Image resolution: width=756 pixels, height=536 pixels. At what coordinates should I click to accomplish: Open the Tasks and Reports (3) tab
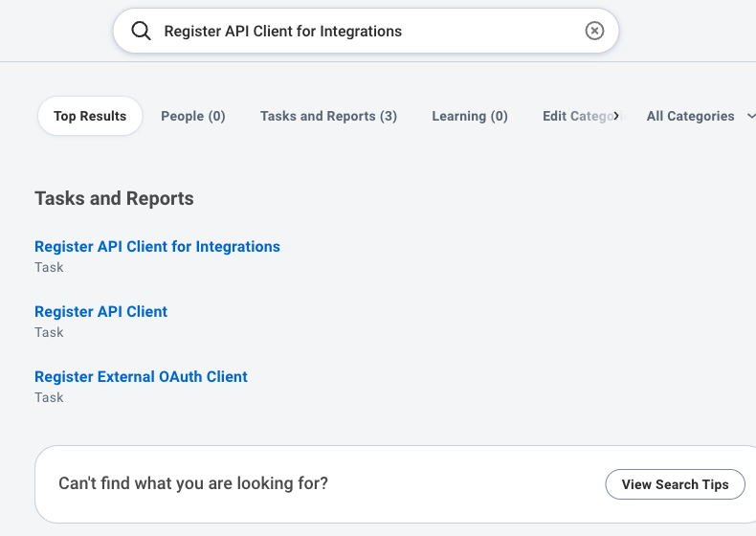click(x=328, y=116)
